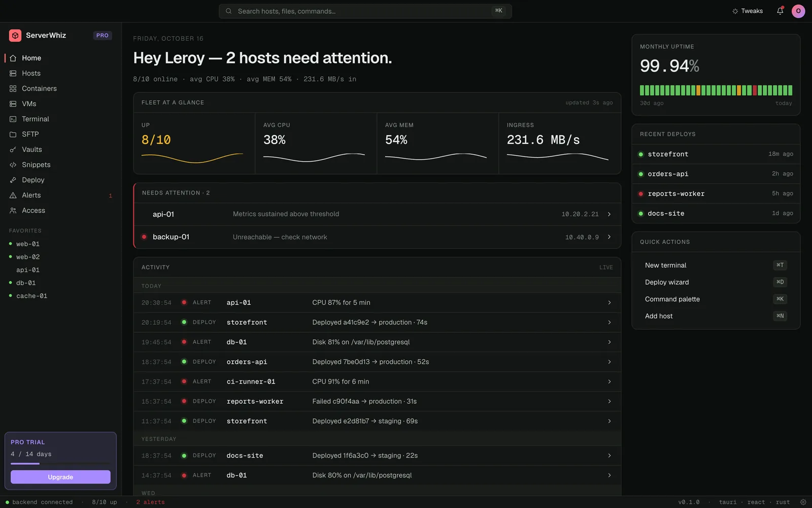The height and width of the screenshot is (508, 812).
Task: Click the Snippets code icon
Action: (13, 165)
